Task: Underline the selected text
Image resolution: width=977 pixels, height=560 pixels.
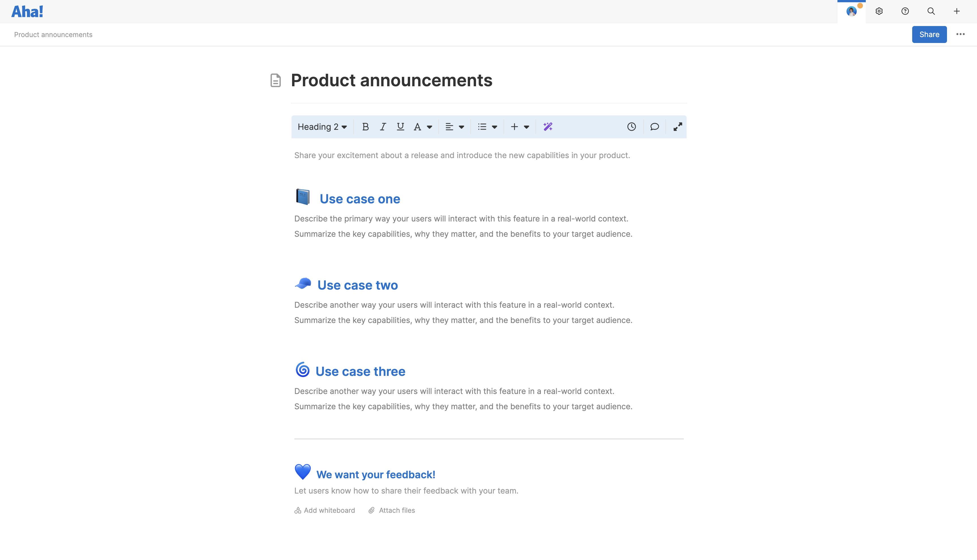Action: (x=400, y=126)
